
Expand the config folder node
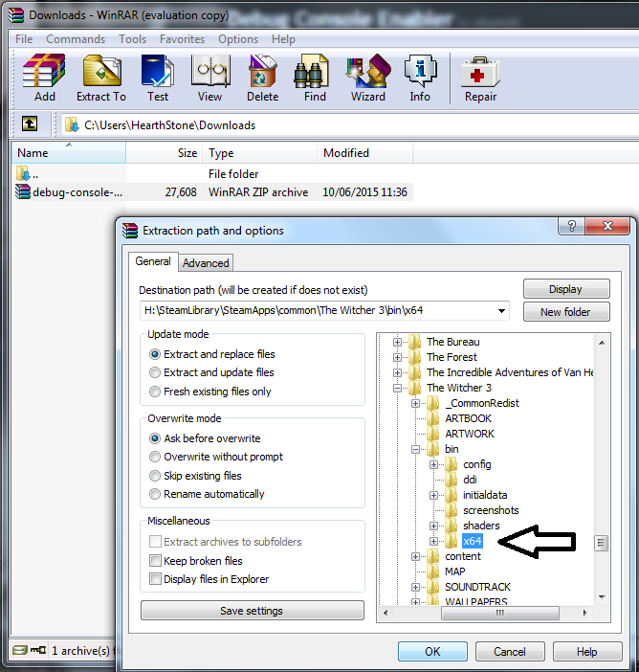[434, 464]
